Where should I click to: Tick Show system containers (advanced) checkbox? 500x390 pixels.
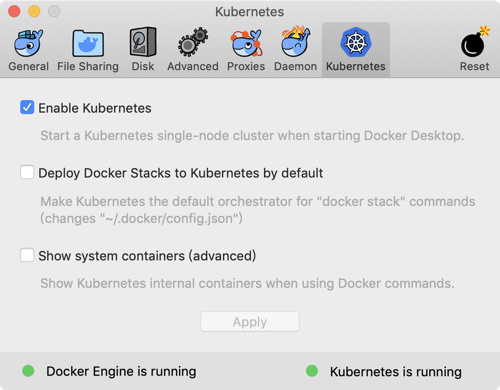pyautogui.click(x=27, y=255)
